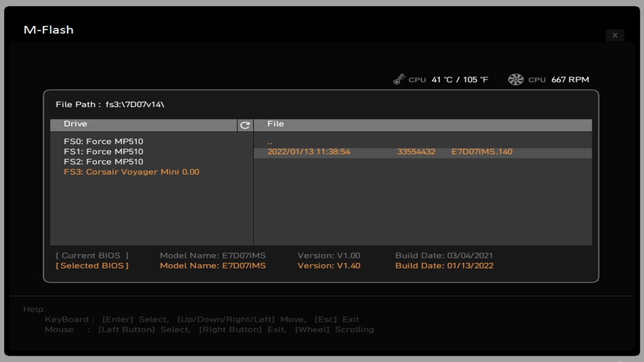Select FS3: Corsair Voyager Mini drive

131,172
